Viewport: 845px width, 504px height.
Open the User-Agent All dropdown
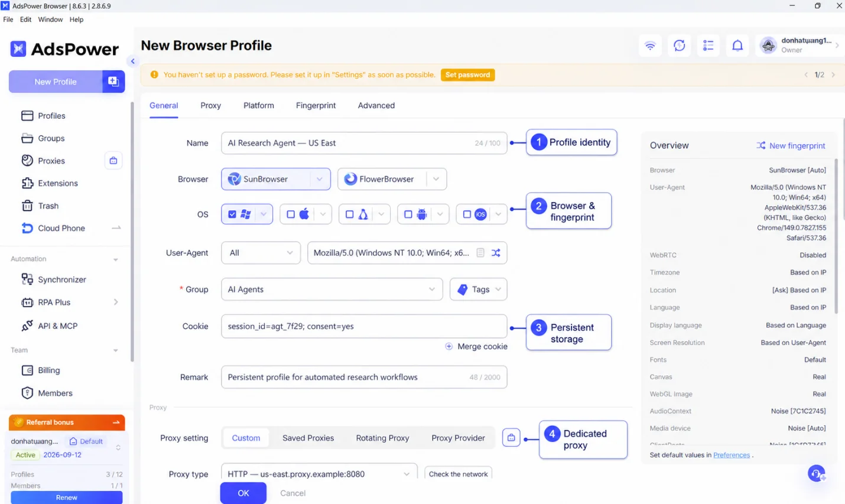click(261, 253)
